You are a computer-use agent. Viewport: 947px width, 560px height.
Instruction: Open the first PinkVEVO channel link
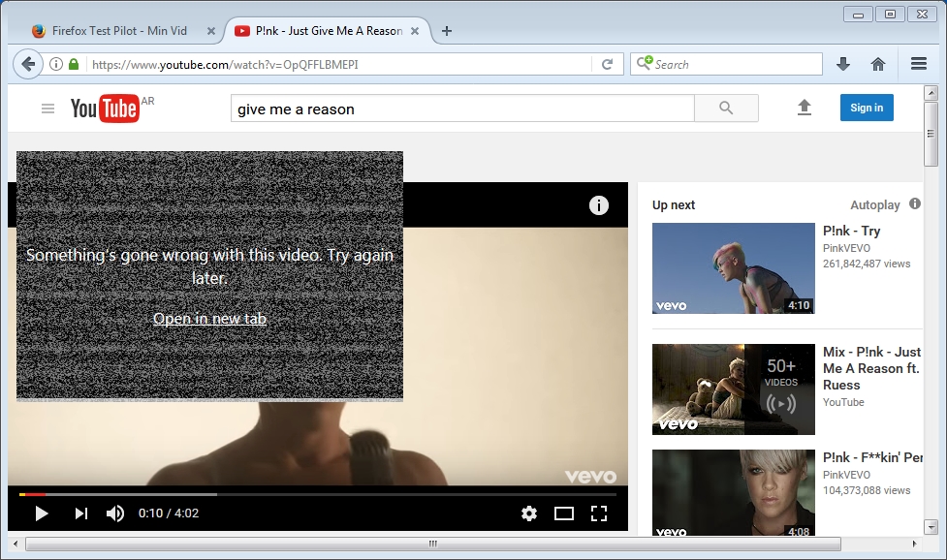(846, 248)
